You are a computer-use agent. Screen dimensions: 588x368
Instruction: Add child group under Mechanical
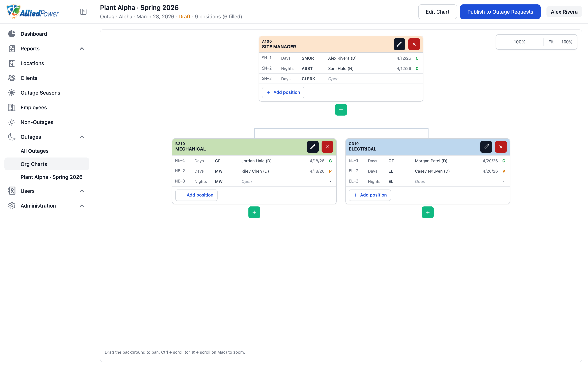point(254,213)
